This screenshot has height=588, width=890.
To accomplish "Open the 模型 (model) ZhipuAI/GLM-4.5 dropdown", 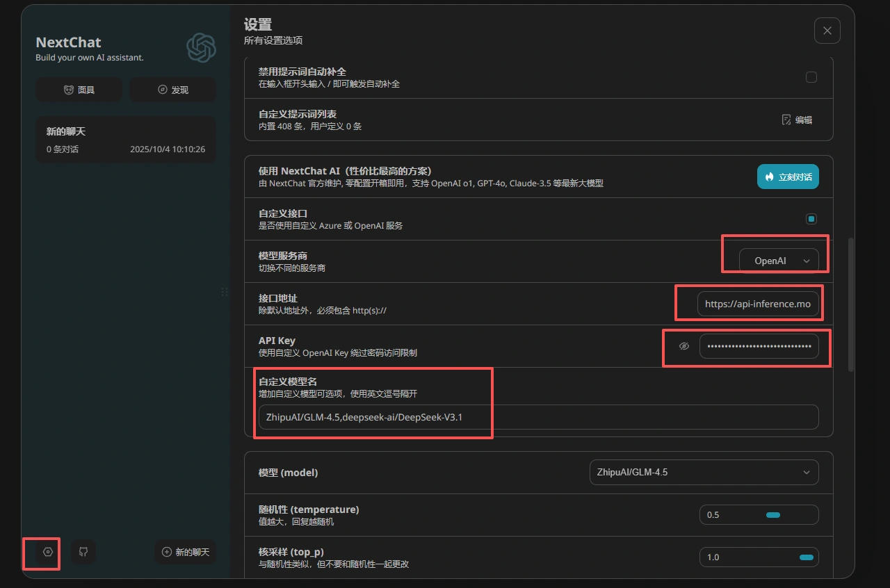I will 703,472.
